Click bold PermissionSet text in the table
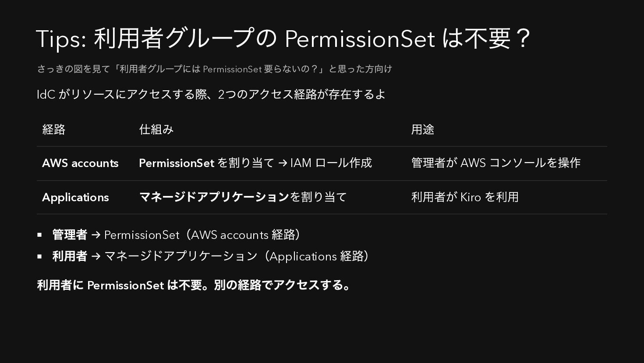 [x=177, y=163]
